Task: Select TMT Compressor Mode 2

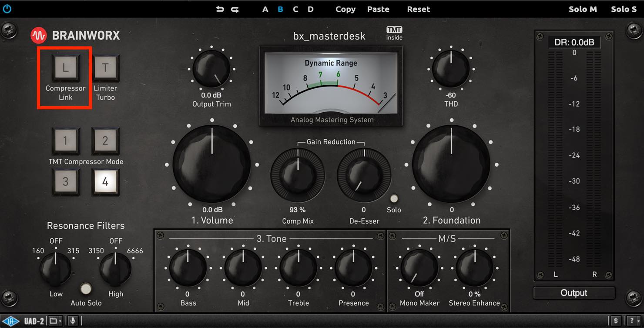Action: 105,141
